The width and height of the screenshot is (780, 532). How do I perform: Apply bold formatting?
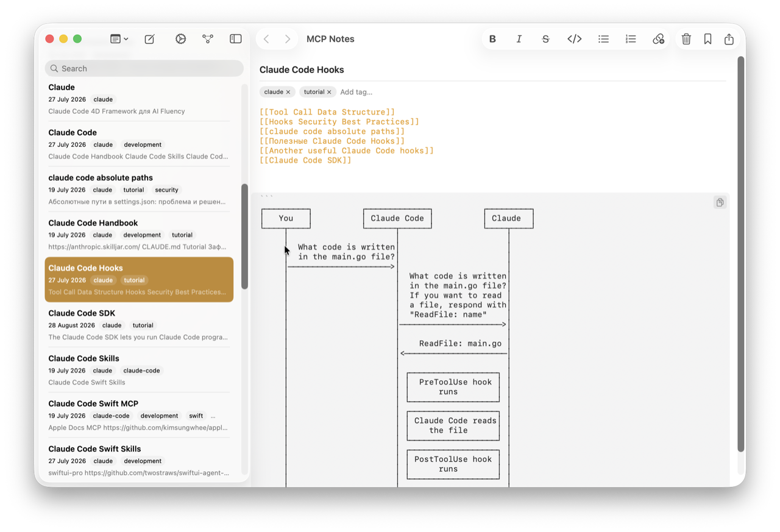(x=492, y=39)
